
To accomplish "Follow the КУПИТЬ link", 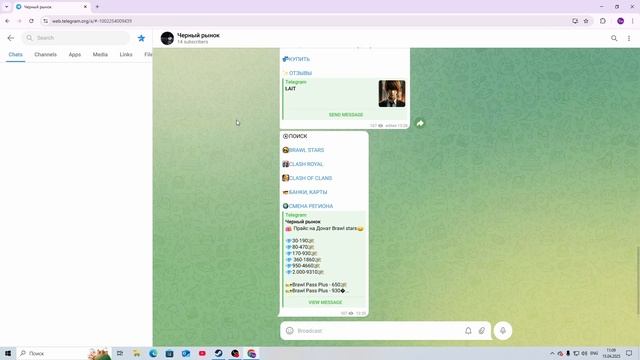I will click(x=299, y=59).
